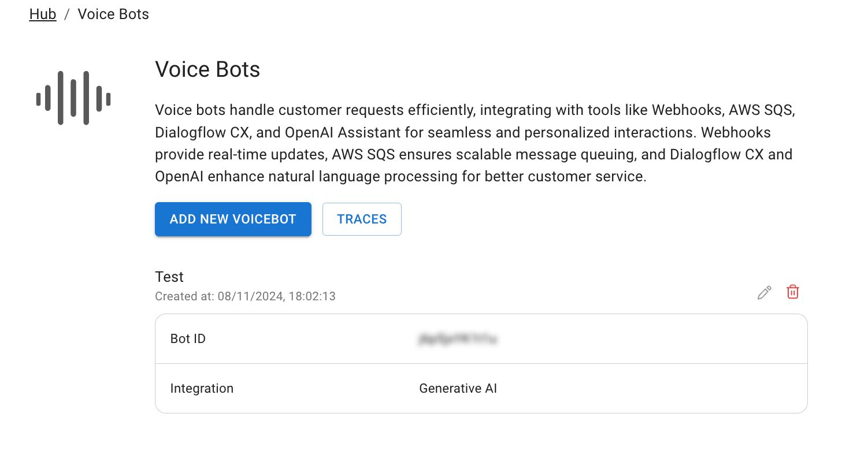Click the Voice Bots breadcrumb item

[113, 14]
